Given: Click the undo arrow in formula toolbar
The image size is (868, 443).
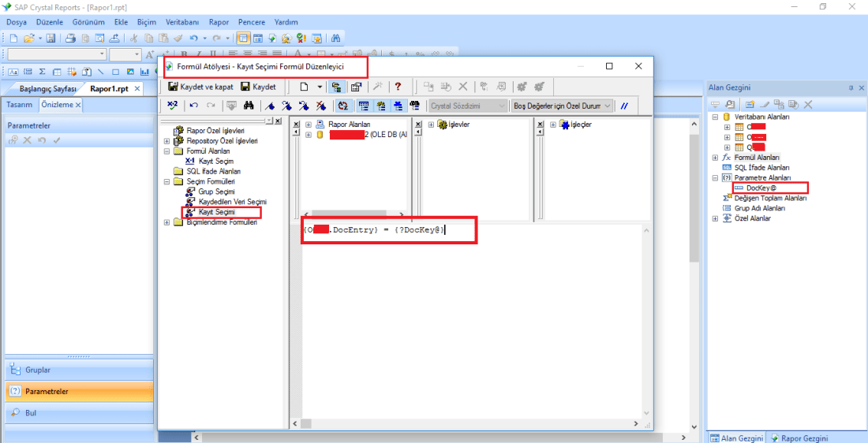Looking at the screenshot, I should point(194,106).
